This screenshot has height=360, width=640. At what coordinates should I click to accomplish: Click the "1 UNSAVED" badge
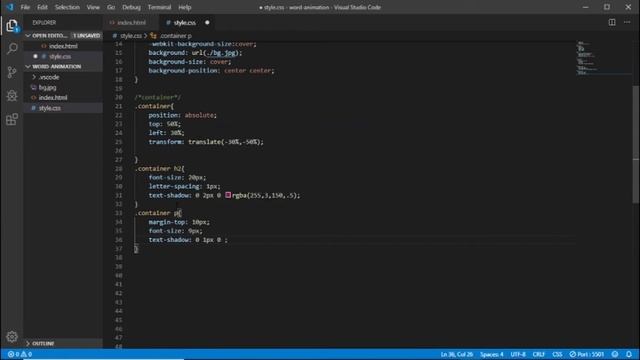87,36
